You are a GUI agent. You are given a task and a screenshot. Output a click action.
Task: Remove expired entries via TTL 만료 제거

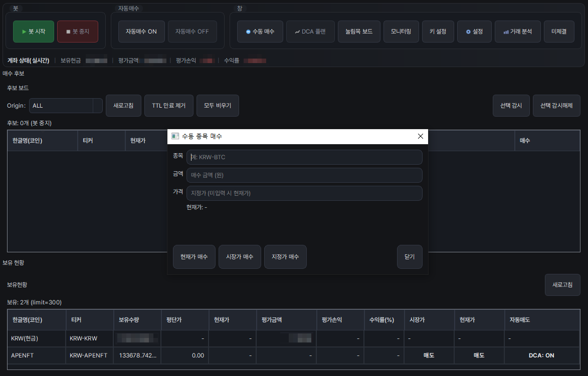[x=168, y=105]
